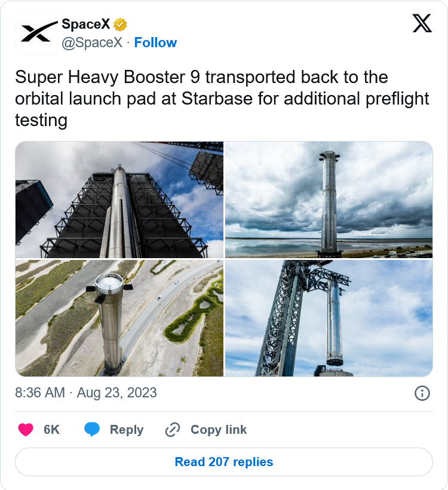Click the blue reply bubble icon
Image resolution: width=448 pixels, height=490 pixels.
(x=92, y=430)
